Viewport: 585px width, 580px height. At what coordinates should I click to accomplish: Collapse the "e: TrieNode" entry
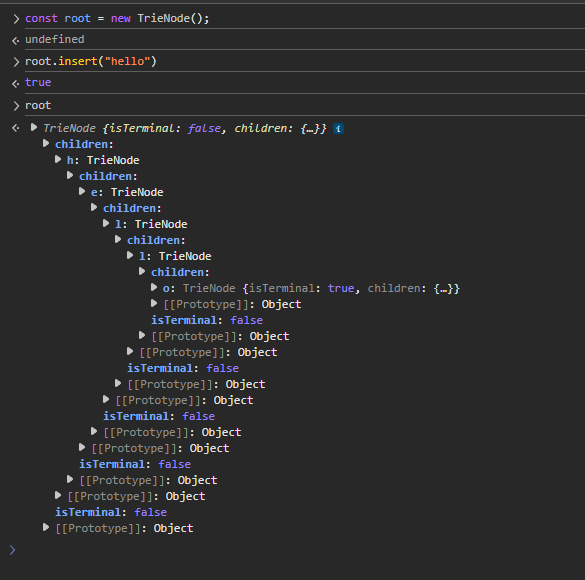pos(82,192)
